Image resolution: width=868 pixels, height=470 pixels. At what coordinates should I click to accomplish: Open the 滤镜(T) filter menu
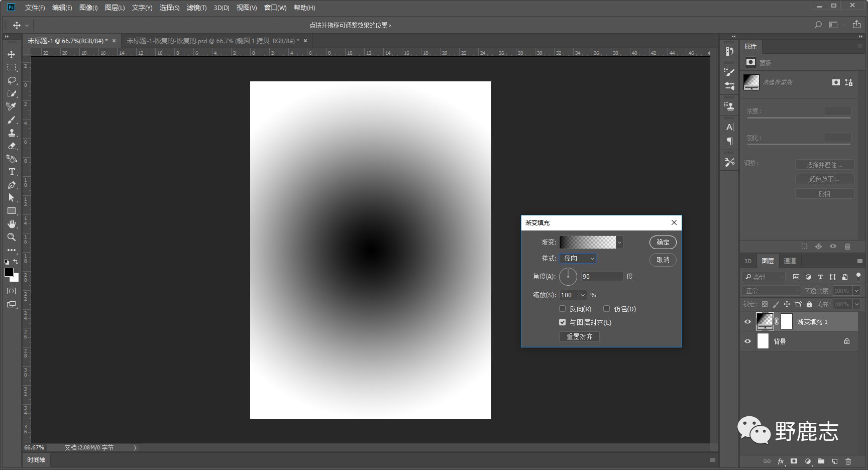(x=196, y=8)
